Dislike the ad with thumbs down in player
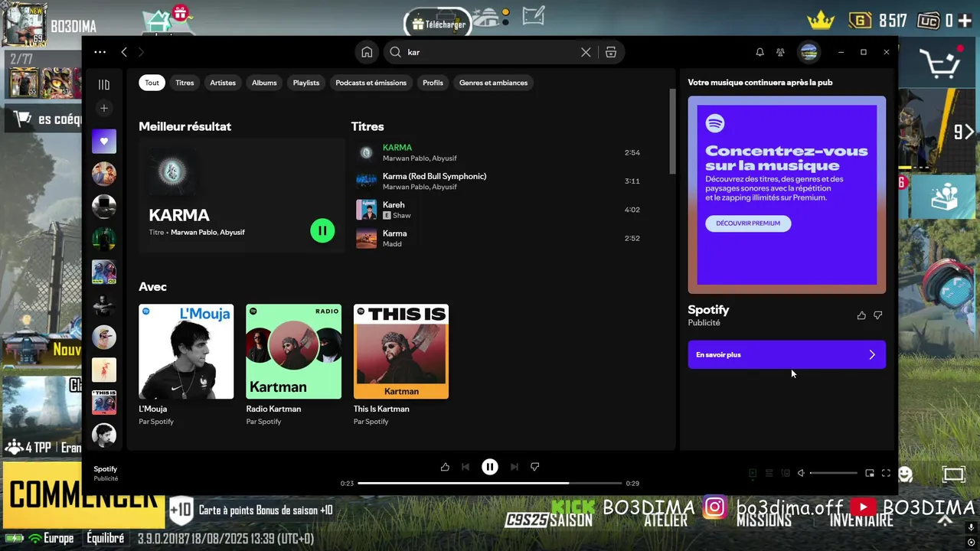Viewport: 980px width, 551px height. [535, 467]
